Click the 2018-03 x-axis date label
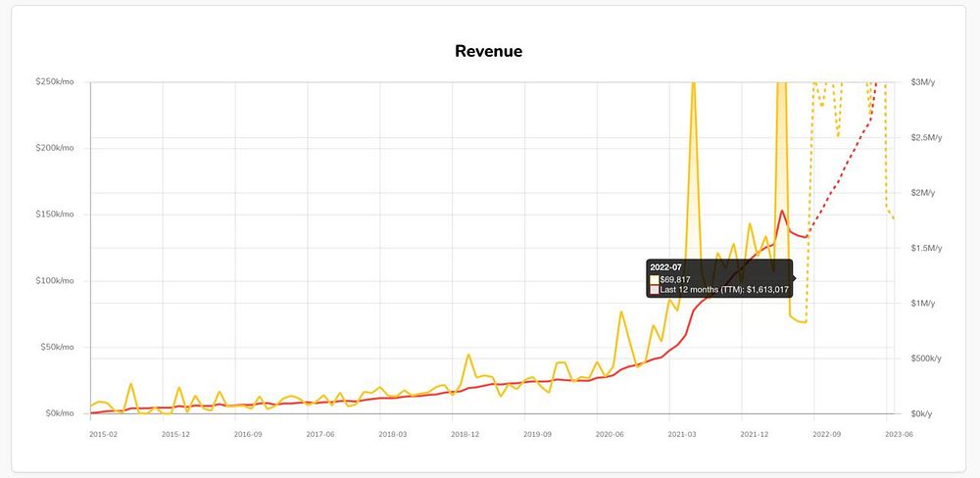 (393, 433)
